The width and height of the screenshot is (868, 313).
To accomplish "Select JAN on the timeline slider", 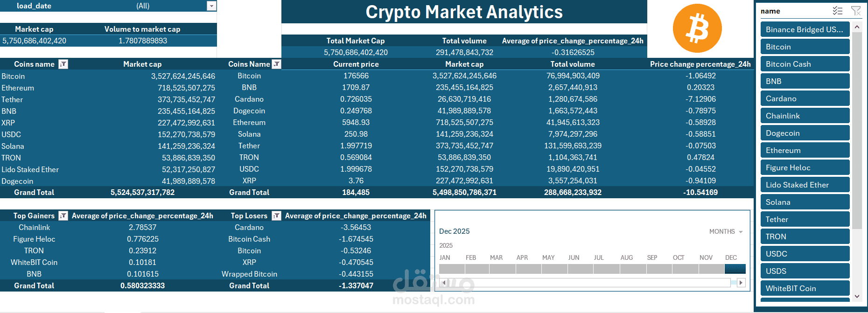I will click(x=451, y=269).
